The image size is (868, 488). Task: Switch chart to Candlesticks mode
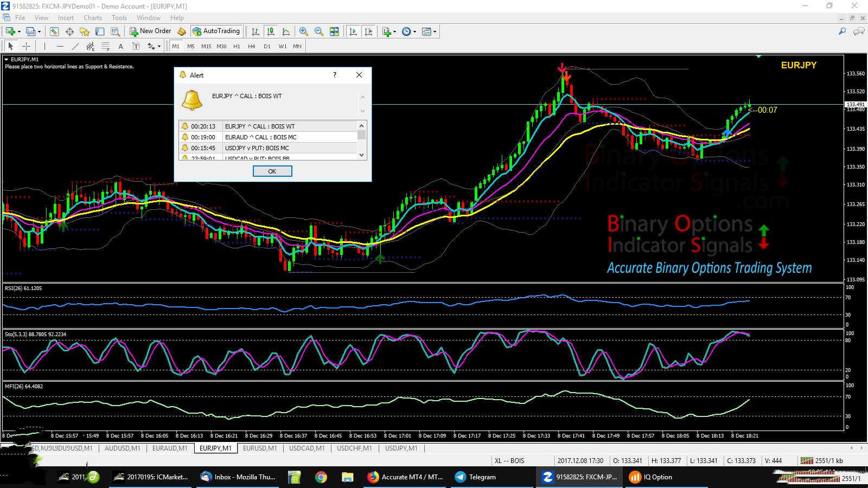270,31
